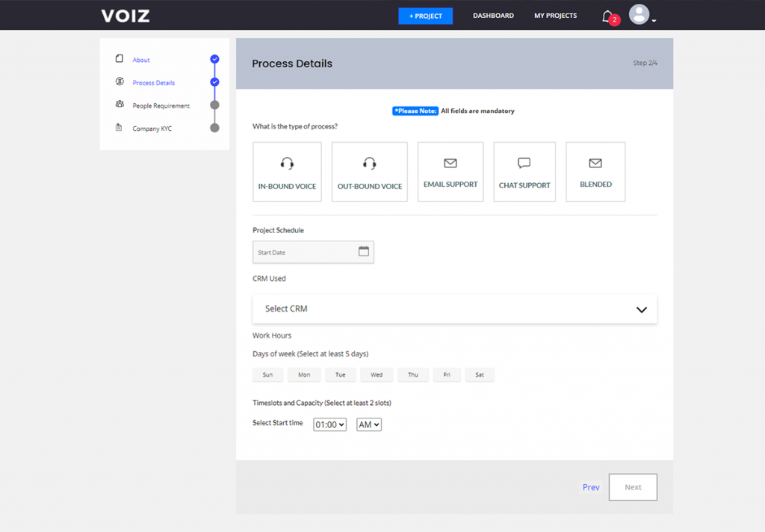
Task: Click the Please Note badge
Action: [x=415, y=111]
